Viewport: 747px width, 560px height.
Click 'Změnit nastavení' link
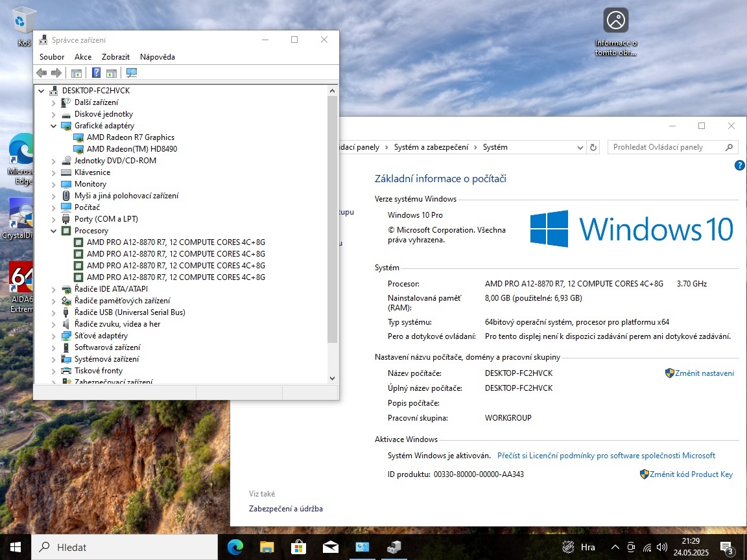(704, 373)
